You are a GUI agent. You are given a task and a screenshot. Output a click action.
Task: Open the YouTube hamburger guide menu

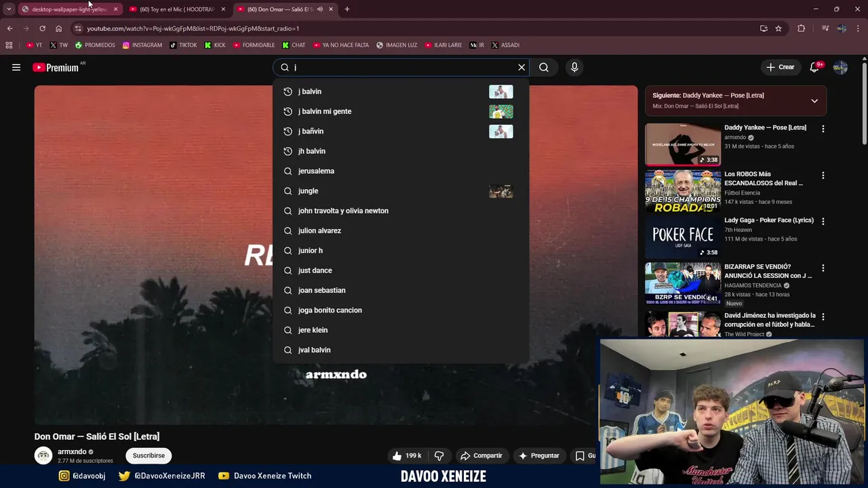tap(16, 67)
